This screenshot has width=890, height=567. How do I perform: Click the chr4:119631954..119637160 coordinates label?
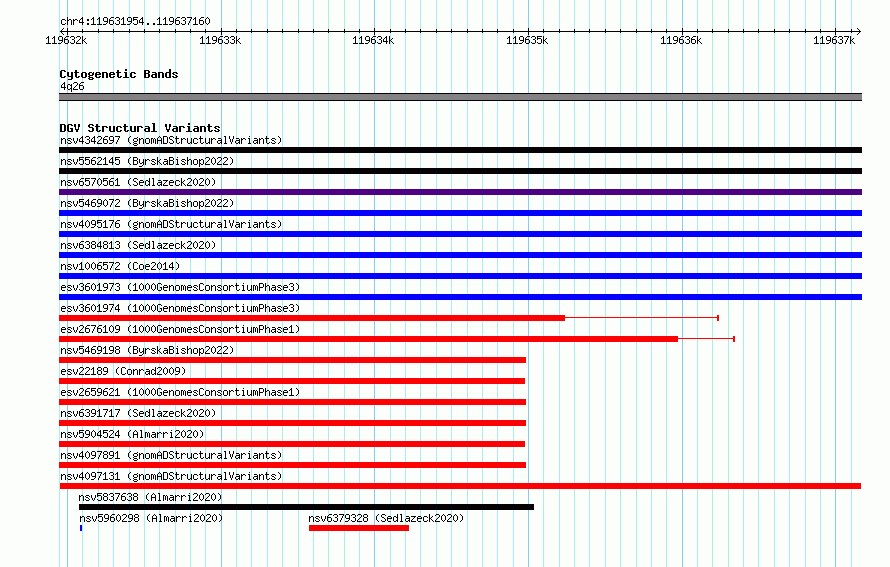(x=135, y=22)
